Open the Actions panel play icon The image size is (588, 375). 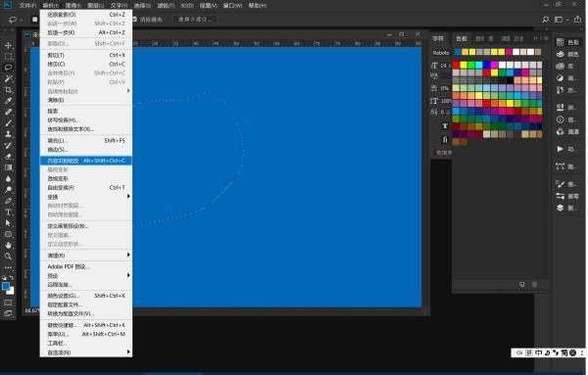560,149
